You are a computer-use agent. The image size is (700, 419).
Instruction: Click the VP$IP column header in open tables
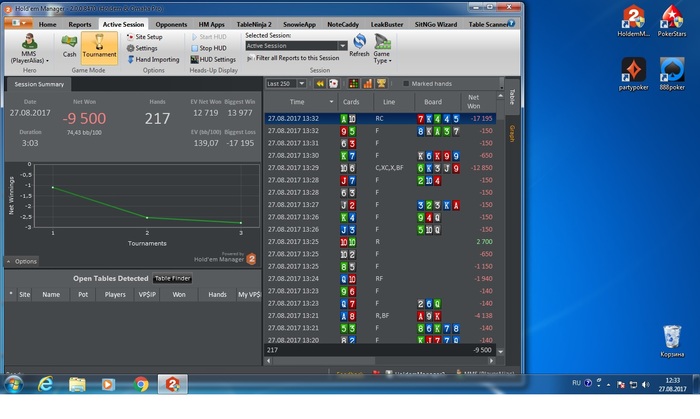(147, 295)
